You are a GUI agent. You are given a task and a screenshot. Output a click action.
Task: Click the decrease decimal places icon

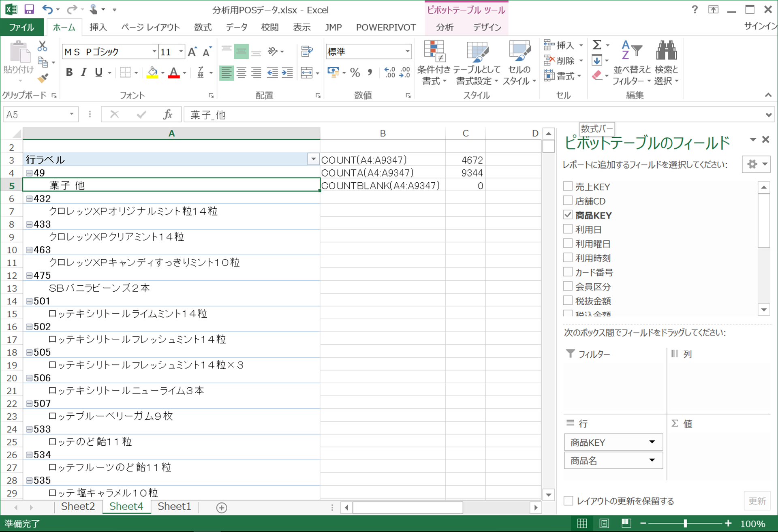click(405, 73)
